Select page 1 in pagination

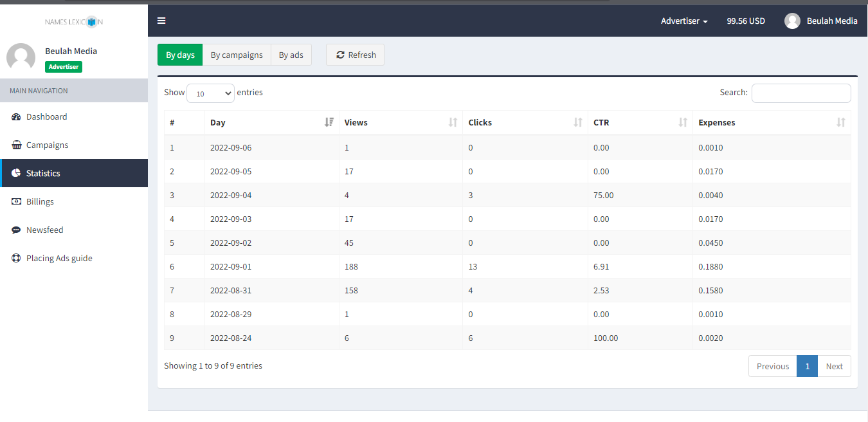coord(807,366)
